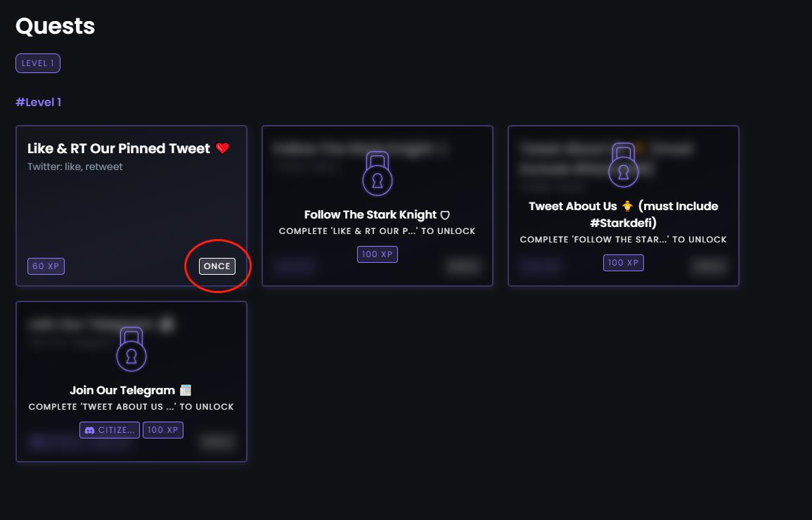Click the red heart emoji in quest title

tap(223, 148)
